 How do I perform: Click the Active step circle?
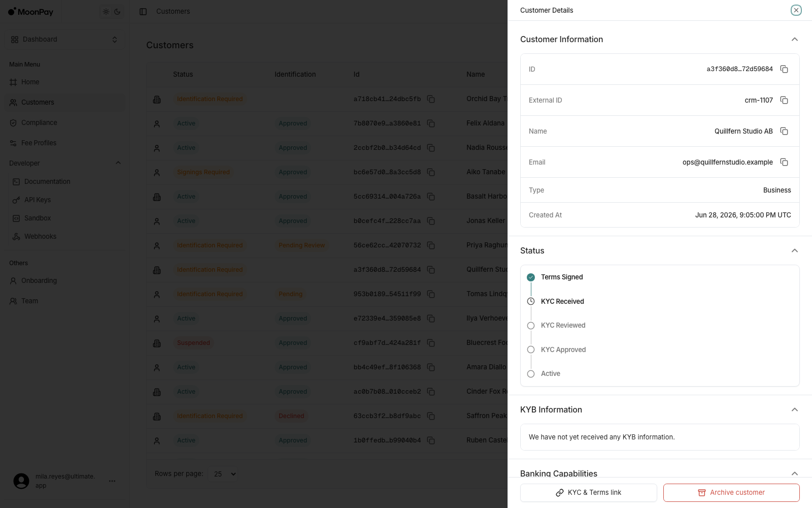(x=531, y=374)
